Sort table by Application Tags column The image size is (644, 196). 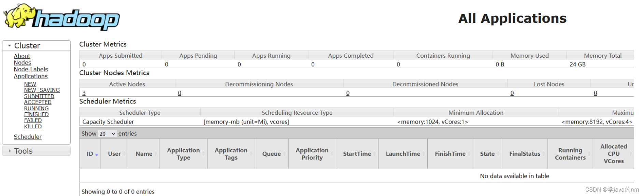click(231, 154)
